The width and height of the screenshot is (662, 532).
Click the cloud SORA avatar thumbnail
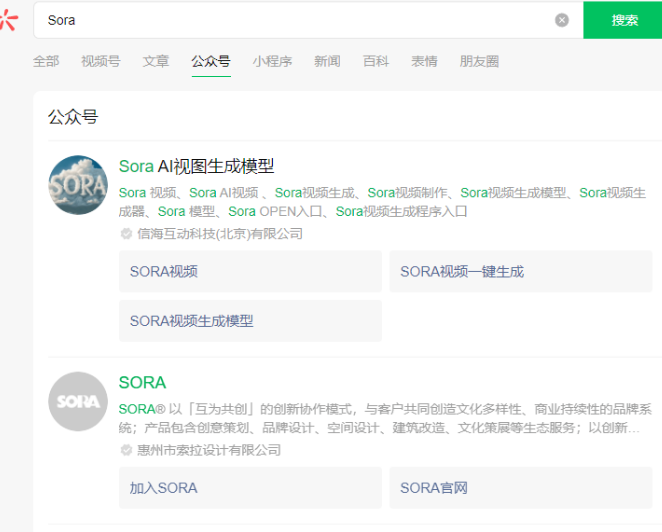click(78, 185)
